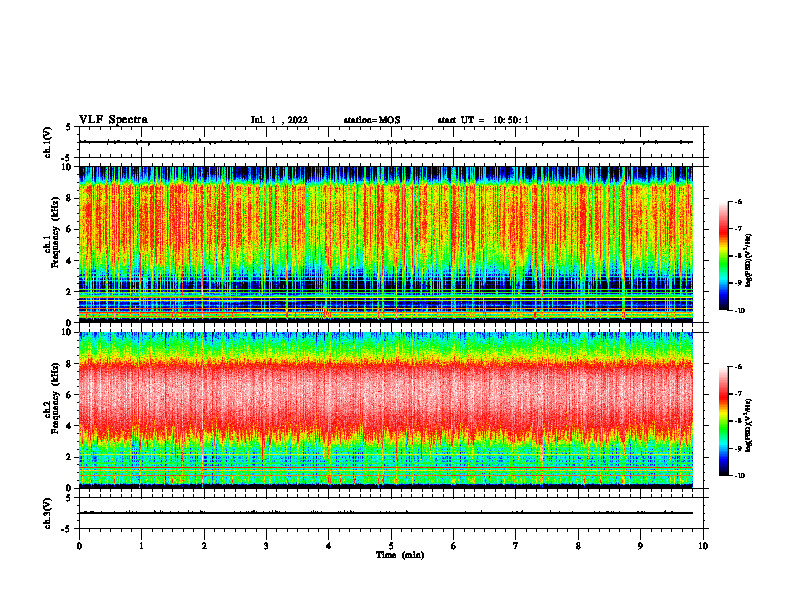Click the "8" tick on ch.1 frequency axis
This screenshot has width=792, height=612.
click(71, 198)
